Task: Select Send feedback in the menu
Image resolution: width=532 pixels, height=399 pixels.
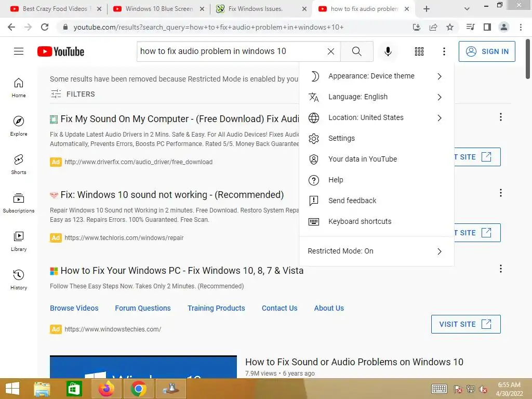Action: [377, 201]
